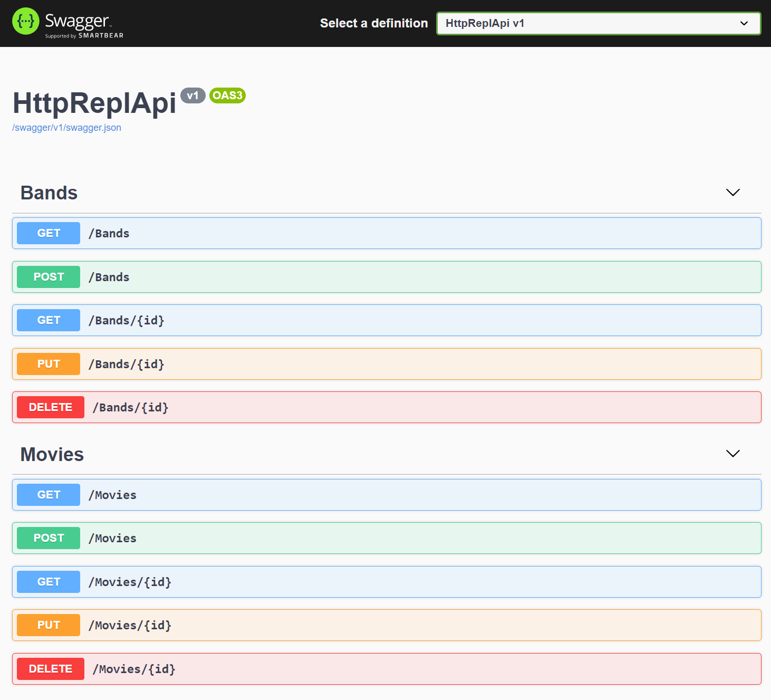
Task: Click the green POST badge for /Bands
Action: (x=48, y=276)
